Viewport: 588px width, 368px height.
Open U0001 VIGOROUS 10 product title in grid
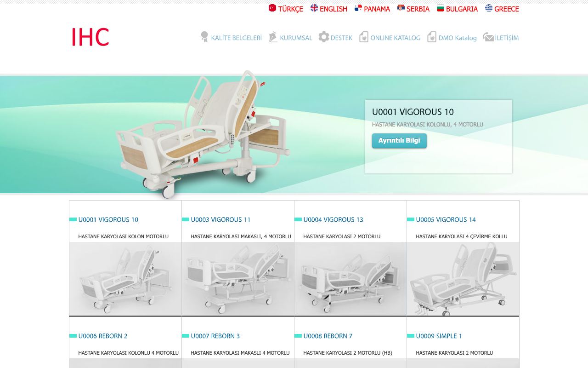click(x=108, y=220)
